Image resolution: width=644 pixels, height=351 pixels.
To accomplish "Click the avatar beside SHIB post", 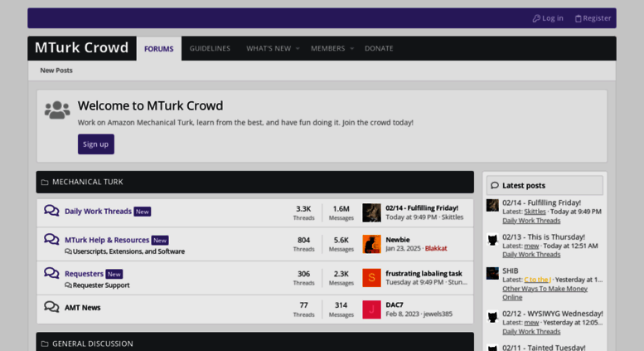I will pyautogui.click(x=492, y=273).
